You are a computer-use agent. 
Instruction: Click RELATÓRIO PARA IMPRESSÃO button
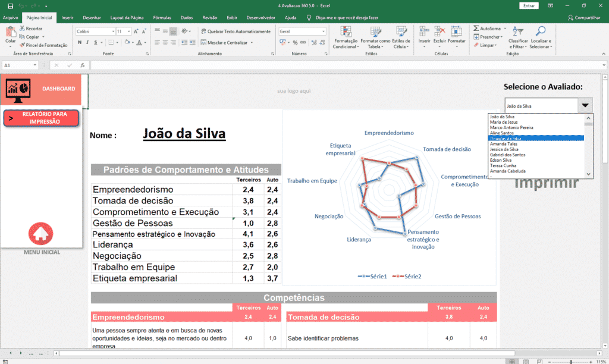coord(41,118)
